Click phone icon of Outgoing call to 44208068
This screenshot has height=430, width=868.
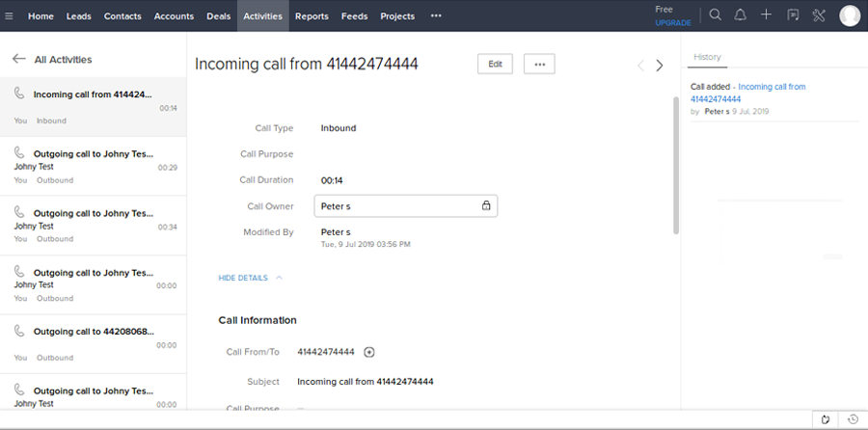pos(19,331)
